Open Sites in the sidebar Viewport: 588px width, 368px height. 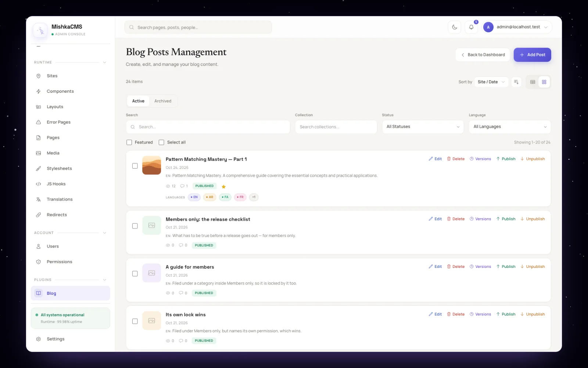(x=70, y=76)
